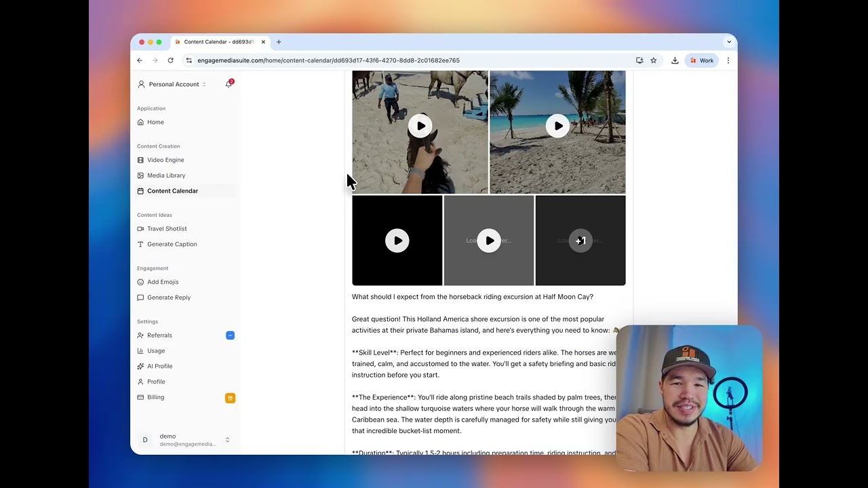Go forward in browser history
The height and width of the screenshot is (488, 868).
pos(155,60)
